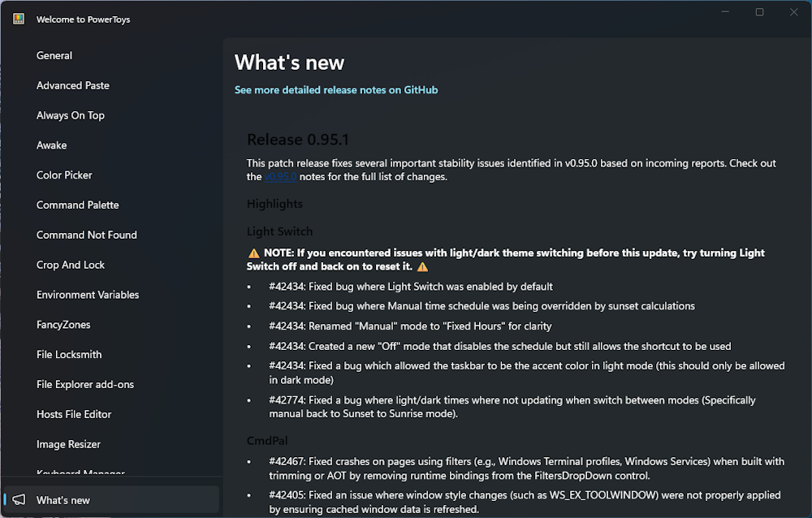Choose Command Not Found in sidebar
Image resolution: width=812 pixels, height=518 pixels.
pos(87,235)
